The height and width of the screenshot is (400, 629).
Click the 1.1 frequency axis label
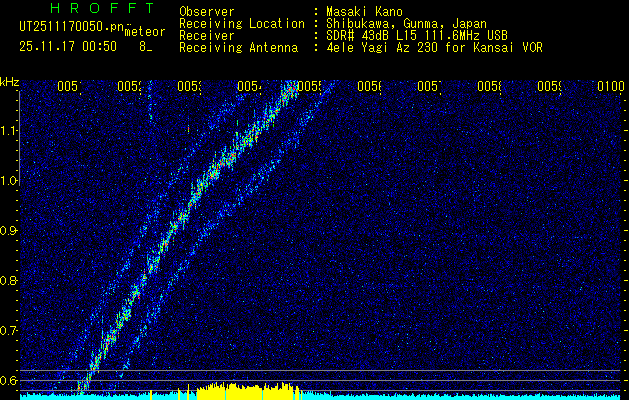(x=9, y=130)
